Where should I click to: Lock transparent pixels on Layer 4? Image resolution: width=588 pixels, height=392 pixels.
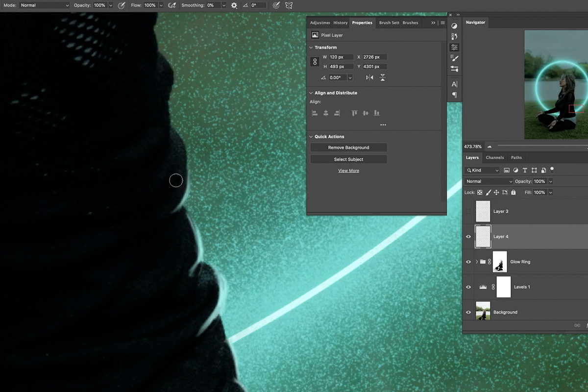coord(480,192)
